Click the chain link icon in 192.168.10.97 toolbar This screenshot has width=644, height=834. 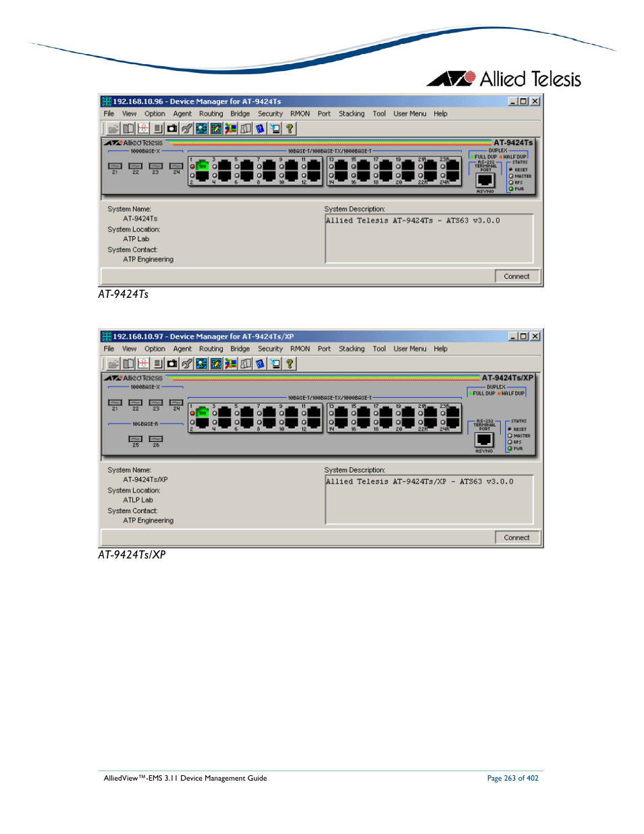point(187,363)
